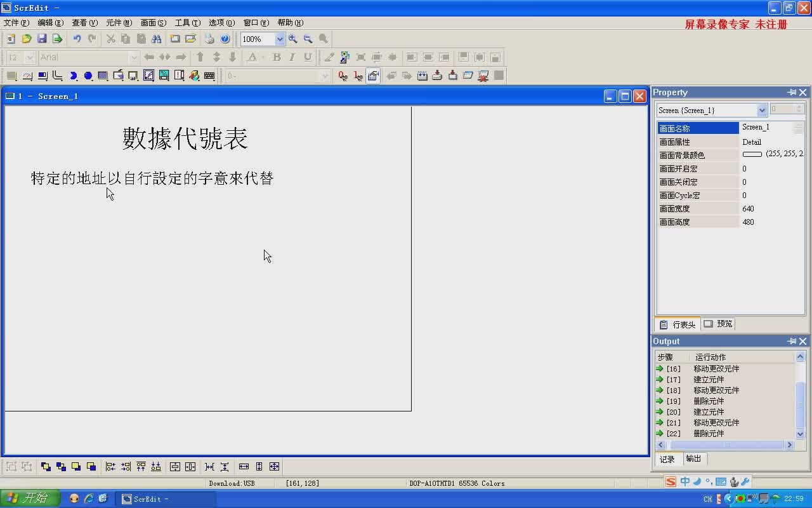Select the Button element tool
812x508 pixels.
[11, 76]
